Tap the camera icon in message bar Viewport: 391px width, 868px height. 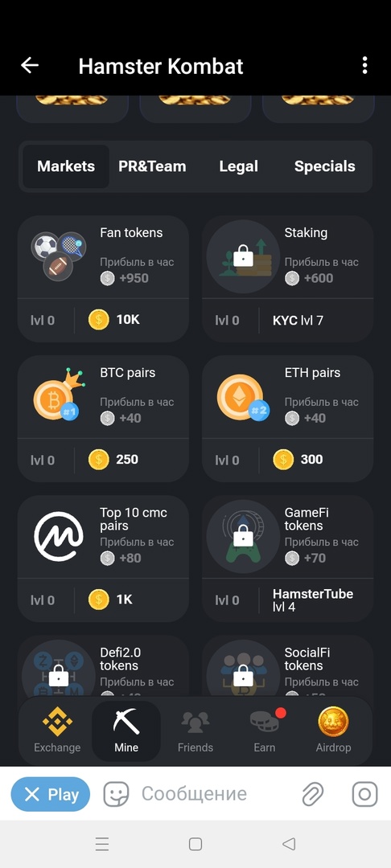(x=365, y=794)
